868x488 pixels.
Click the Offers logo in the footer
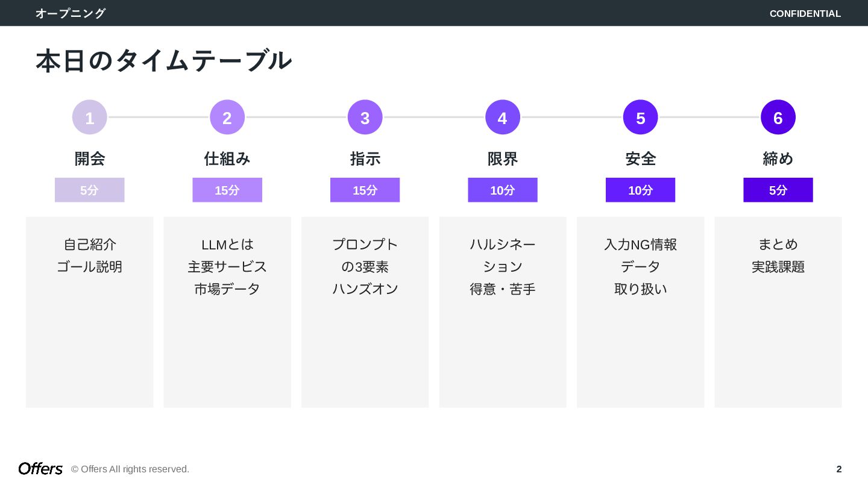point(40,469)
